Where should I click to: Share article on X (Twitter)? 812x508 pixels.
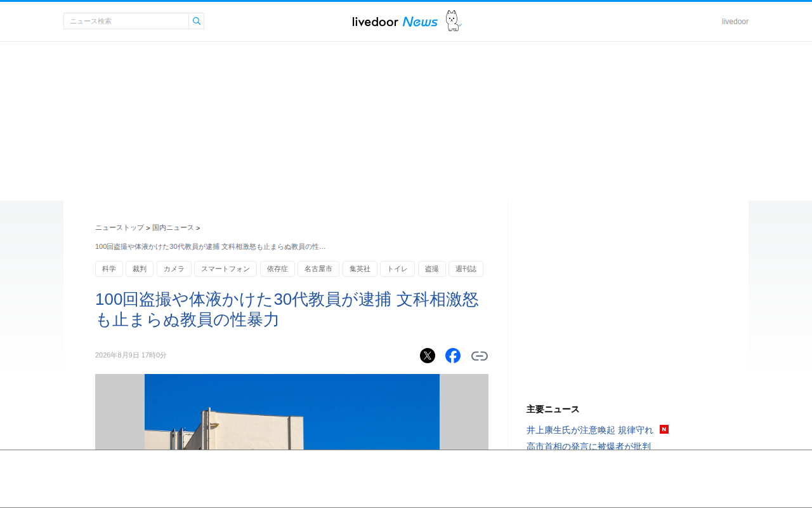pyautogui.click(x=428, y=356)
